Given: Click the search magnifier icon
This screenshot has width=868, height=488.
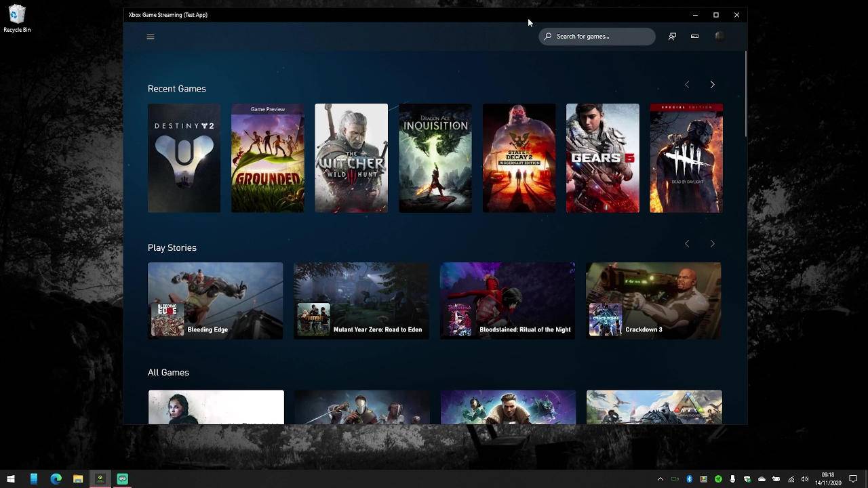Looking at the screenshot, I should [548, 37].
